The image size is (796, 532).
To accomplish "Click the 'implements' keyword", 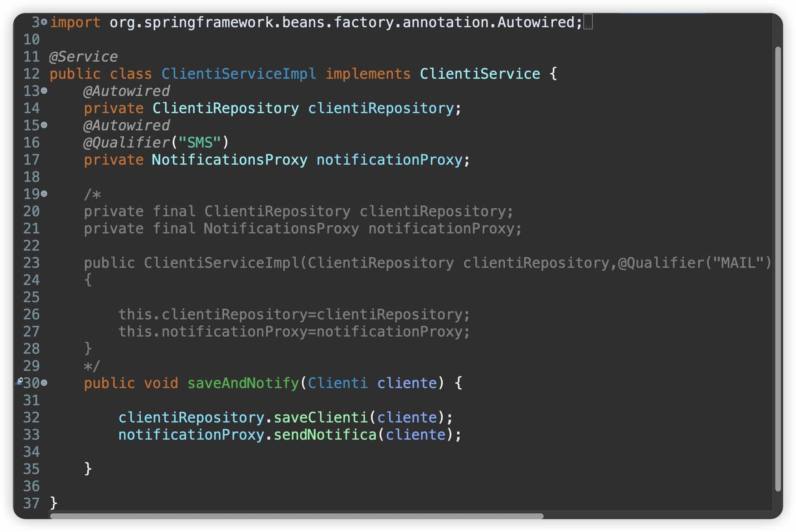I will pyautogui.click(x=368, y=74).
